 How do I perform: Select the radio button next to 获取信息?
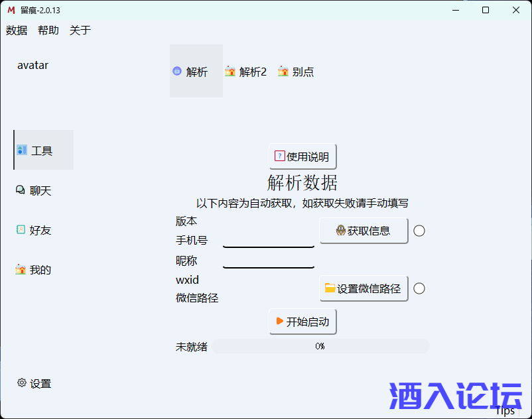pos(419,231)
